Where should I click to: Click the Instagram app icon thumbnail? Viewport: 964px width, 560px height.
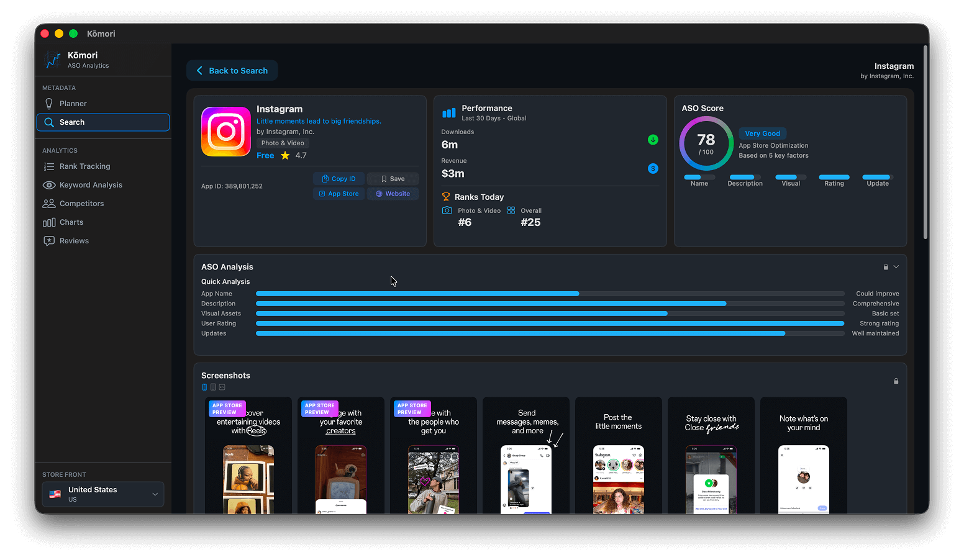225,131
